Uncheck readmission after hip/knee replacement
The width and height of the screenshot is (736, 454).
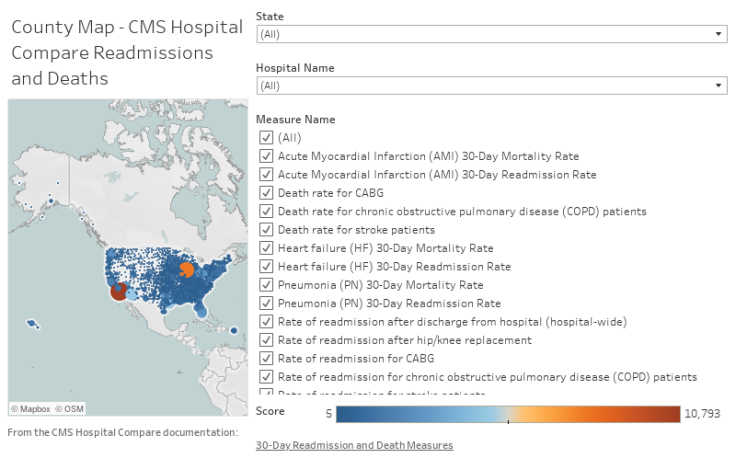pyautogui.click(x=266, y=340)
